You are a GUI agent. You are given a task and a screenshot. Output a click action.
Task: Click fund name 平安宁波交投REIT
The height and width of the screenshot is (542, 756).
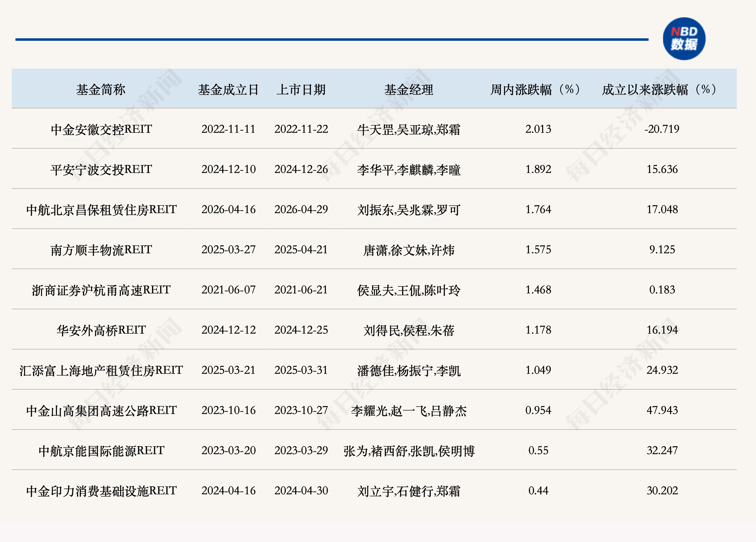101,169
